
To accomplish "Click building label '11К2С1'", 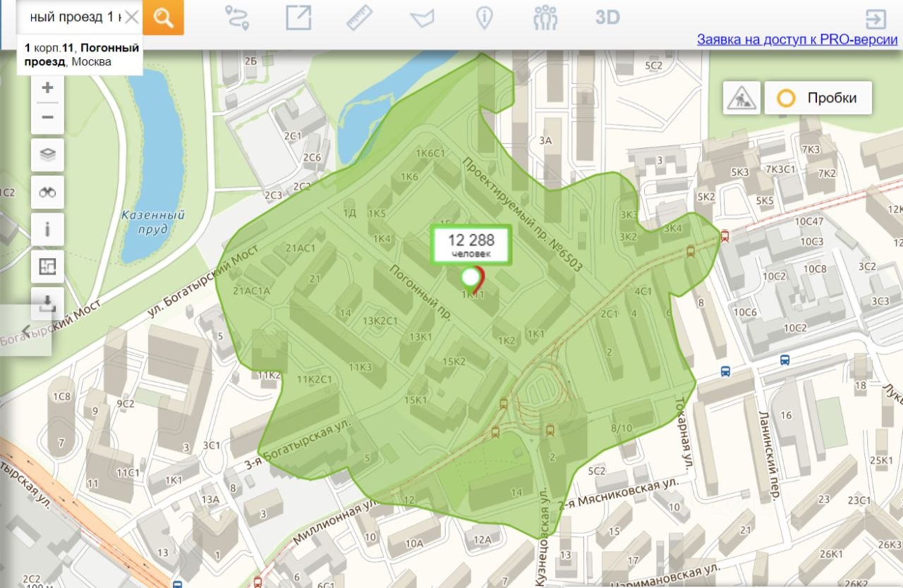I will (x=315, y=379).
